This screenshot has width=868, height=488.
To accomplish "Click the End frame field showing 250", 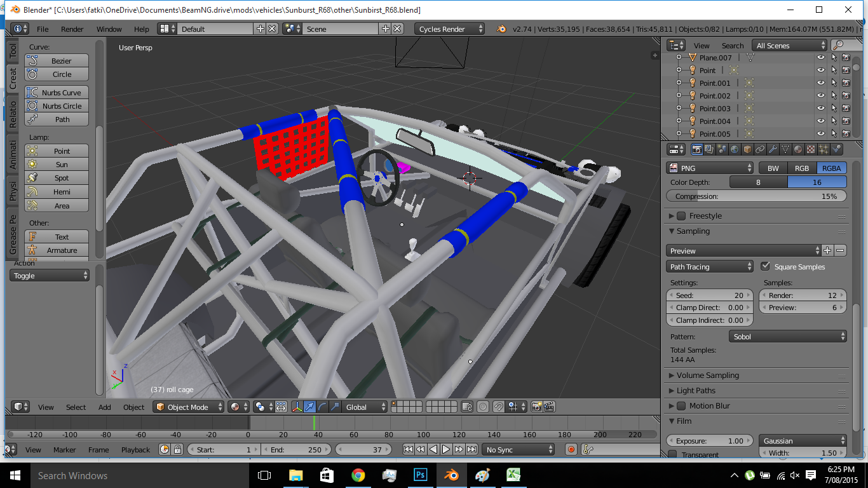I will pos(295,450).
